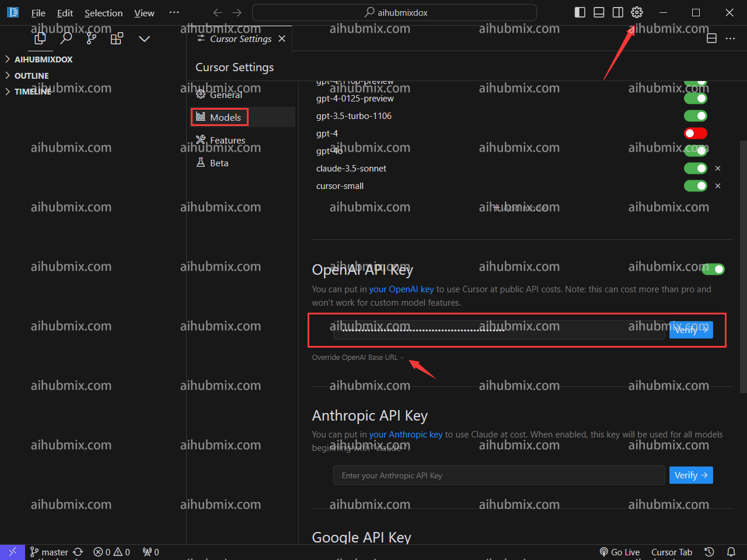Toggle bottom panel layout icon
747x560 pixels.
coord(599,12)
